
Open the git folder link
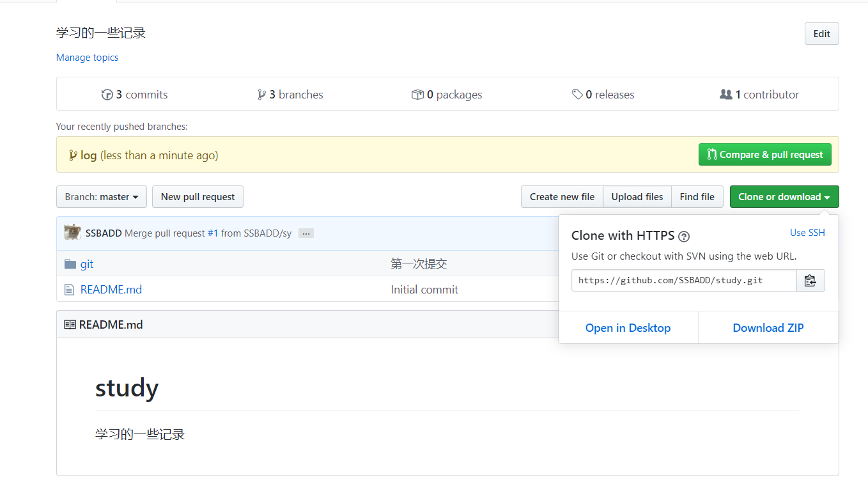pyautogui.click(x=87, y=264)
